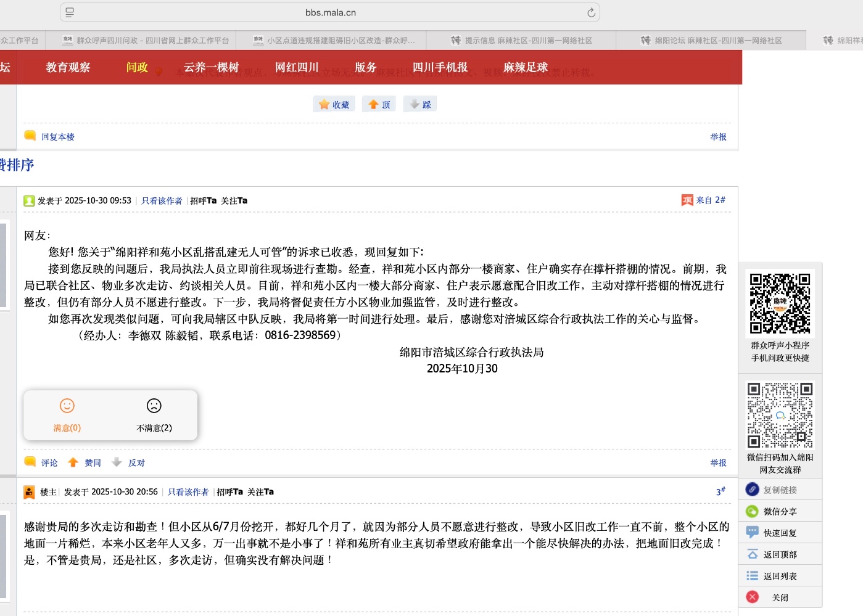Click the 复制链接 copy link icon

click(753, 490)
